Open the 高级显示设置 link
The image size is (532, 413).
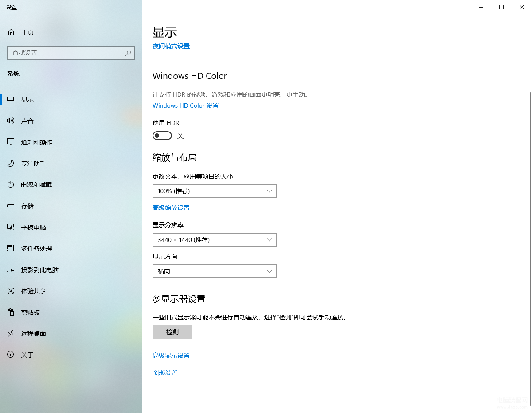click(x=171, y=355)
